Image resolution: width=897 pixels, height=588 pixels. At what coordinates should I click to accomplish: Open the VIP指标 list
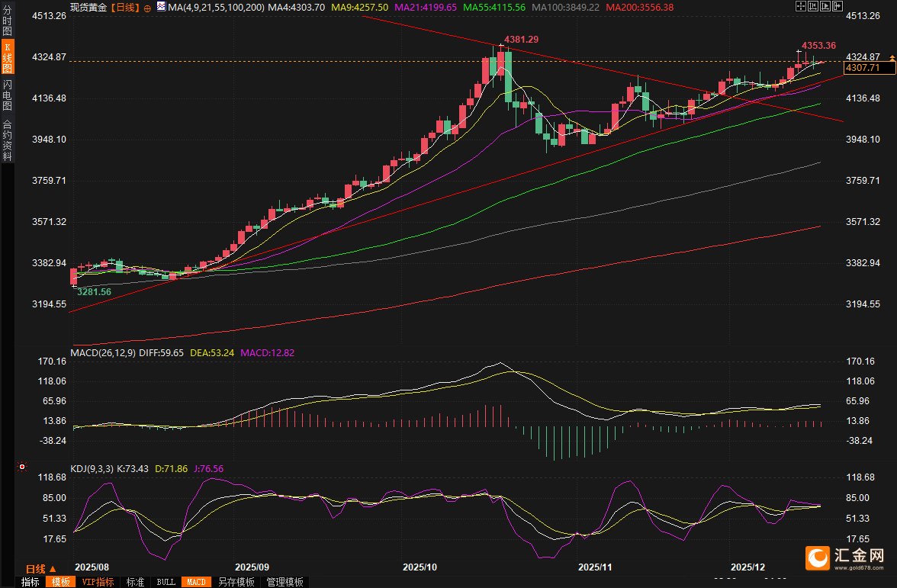tap(98, 582)
